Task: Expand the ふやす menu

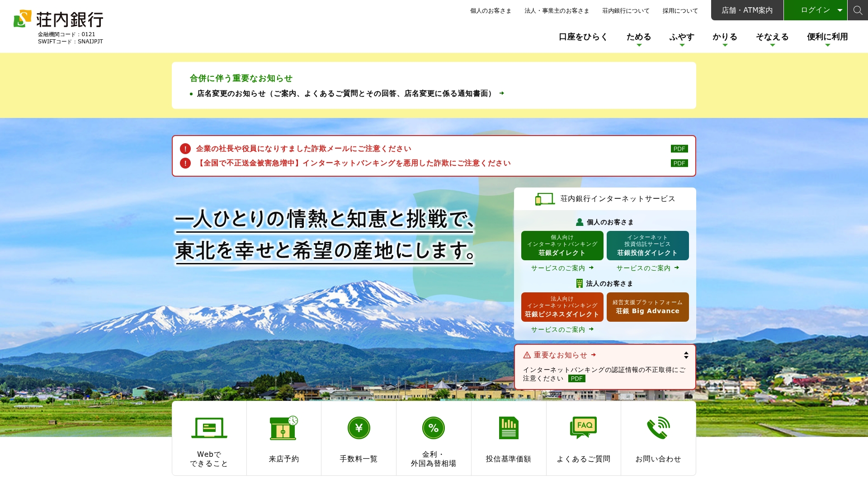Action: coord(682,38)
